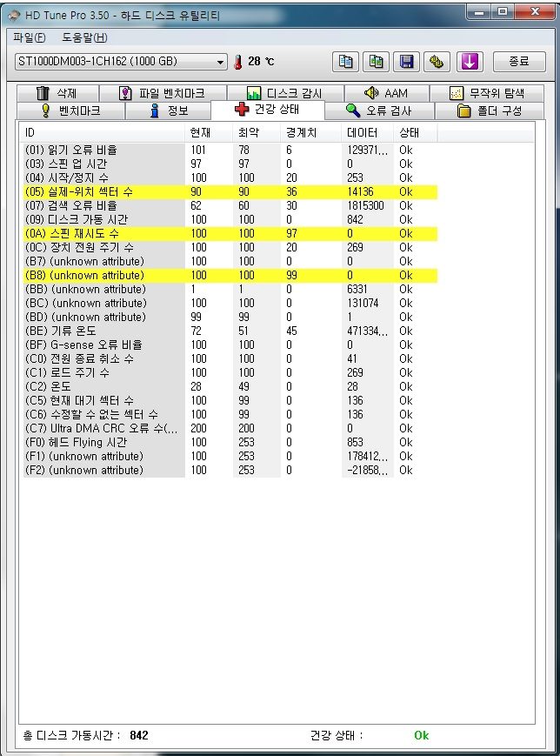Open the 벤치마크 lightbulb tab
Viewport: 560px width, 756px height.
pyautogui.click(x=70, y=110)
